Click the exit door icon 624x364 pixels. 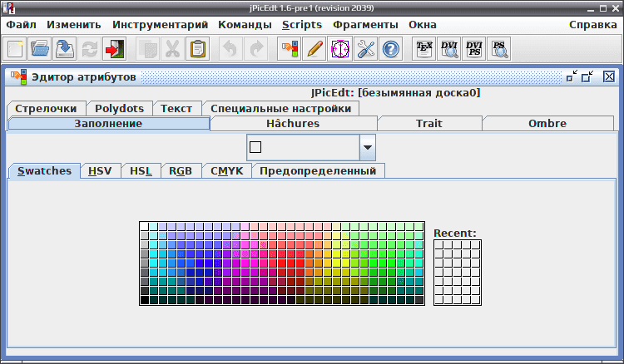point(115,49)
